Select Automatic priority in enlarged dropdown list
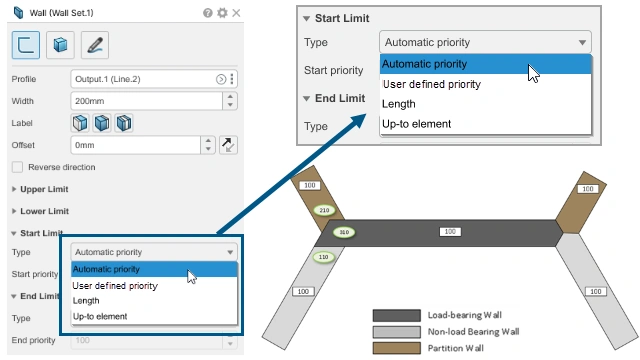Screen dimensions: 640x360 pyautogui.click(x=485, y=64)
